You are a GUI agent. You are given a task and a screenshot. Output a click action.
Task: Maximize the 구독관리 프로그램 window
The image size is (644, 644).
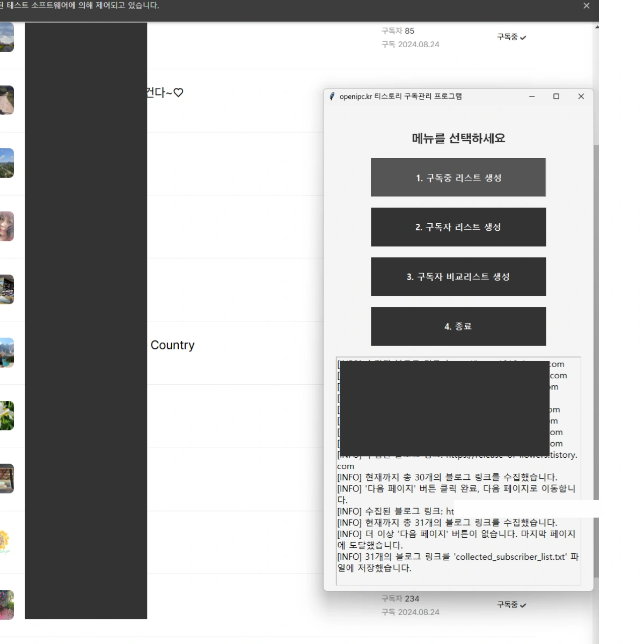click(x=556, y=97)
